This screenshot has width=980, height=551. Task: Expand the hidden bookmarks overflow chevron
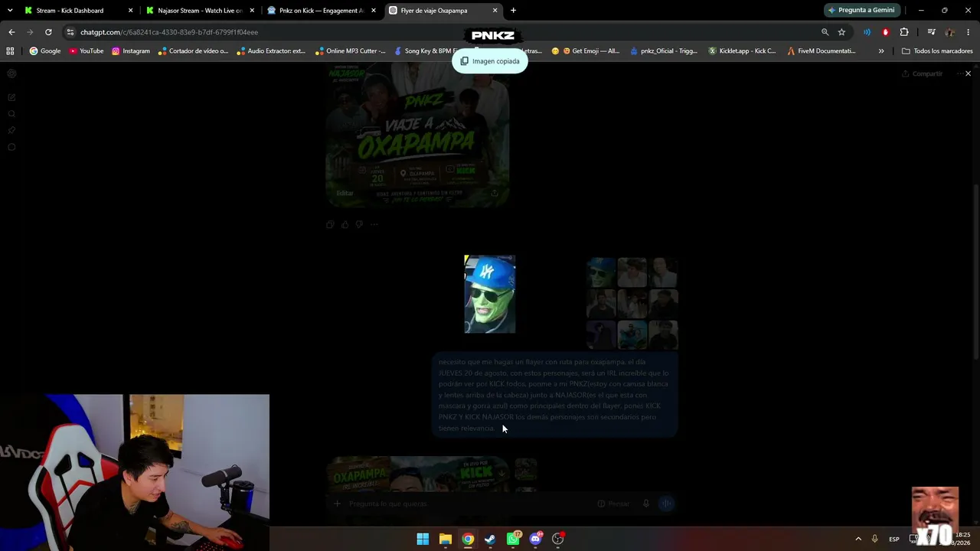point(881,51)
